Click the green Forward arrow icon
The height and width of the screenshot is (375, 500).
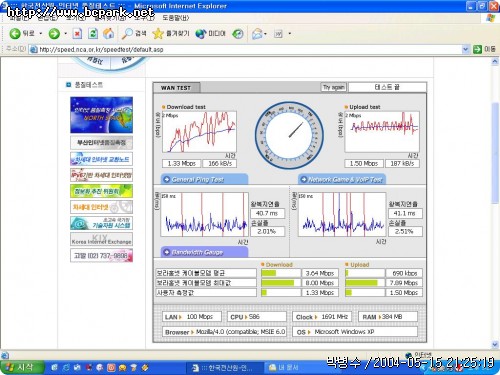click(x=54, y=33)
